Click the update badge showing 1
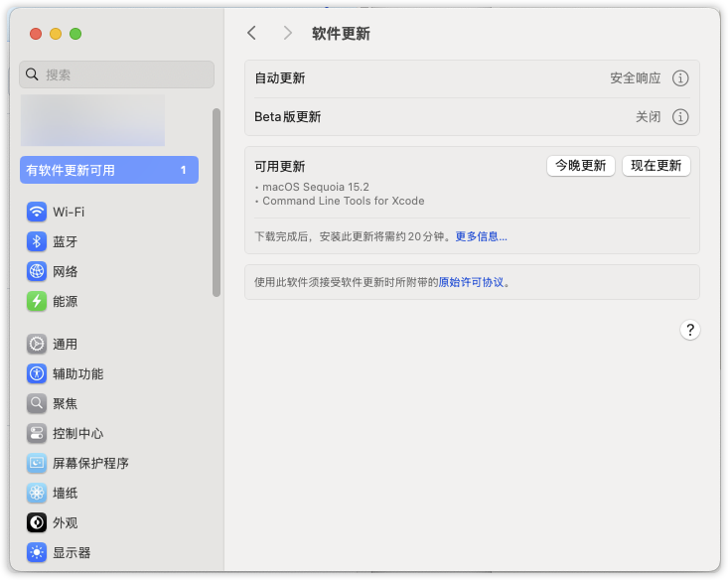The height and width of the screenshot is (580, 728). pos(184,170)
